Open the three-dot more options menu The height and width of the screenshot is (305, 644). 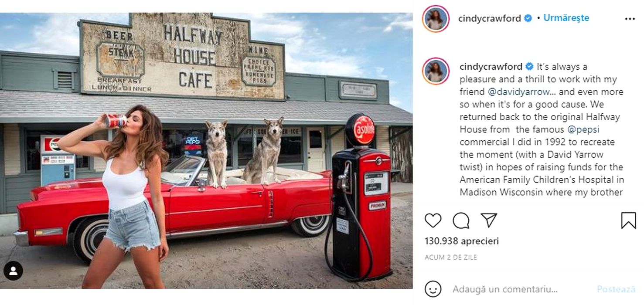click(630, 19)
